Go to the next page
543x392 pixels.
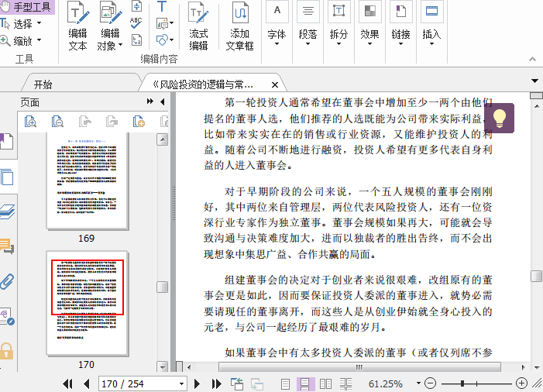point(197,383)
